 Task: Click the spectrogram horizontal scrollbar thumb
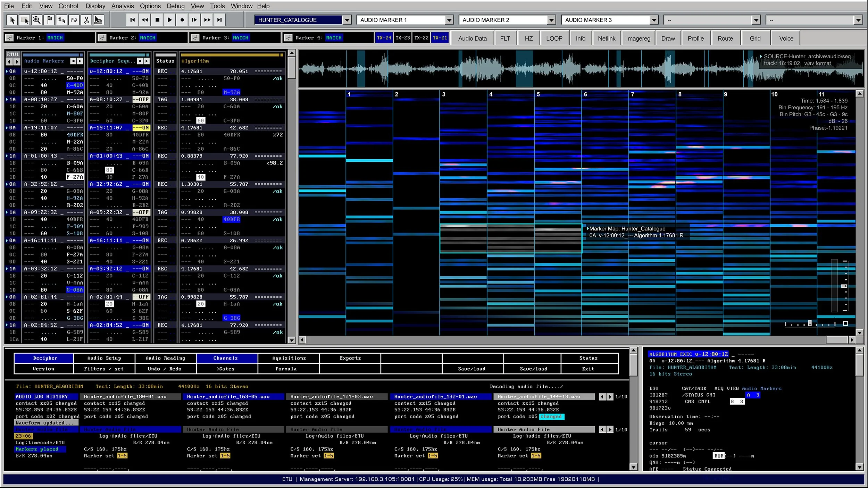pos(837,340)
